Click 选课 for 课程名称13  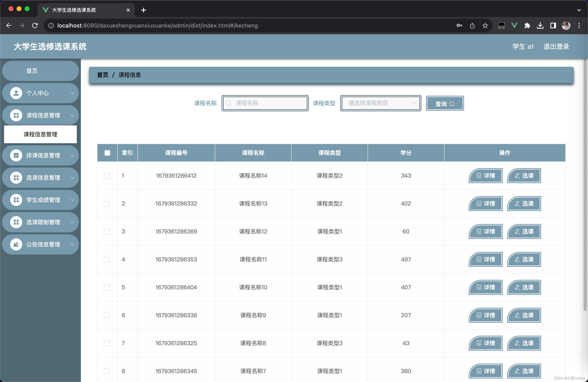(x=524, y=204)
